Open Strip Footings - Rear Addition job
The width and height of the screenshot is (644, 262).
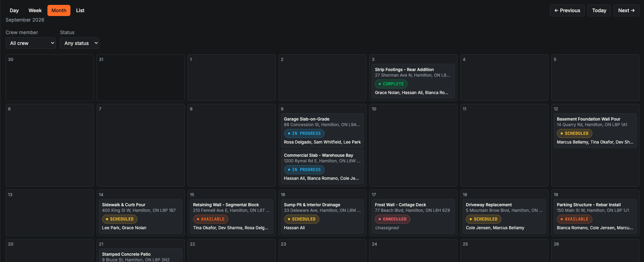(x=413, y=81)
